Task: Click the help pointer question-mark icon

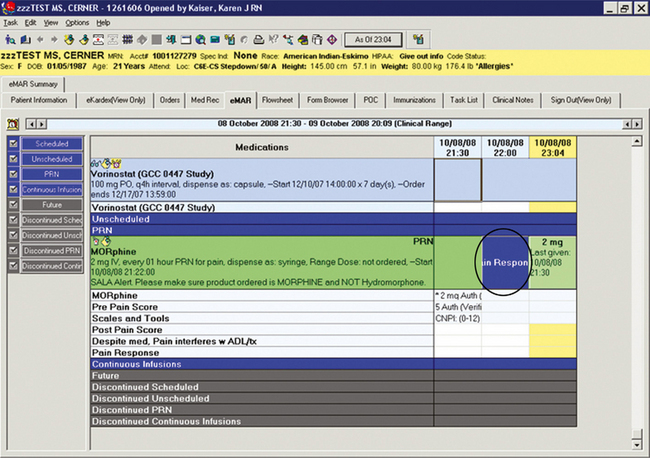Action: click(x=273, y=39)
